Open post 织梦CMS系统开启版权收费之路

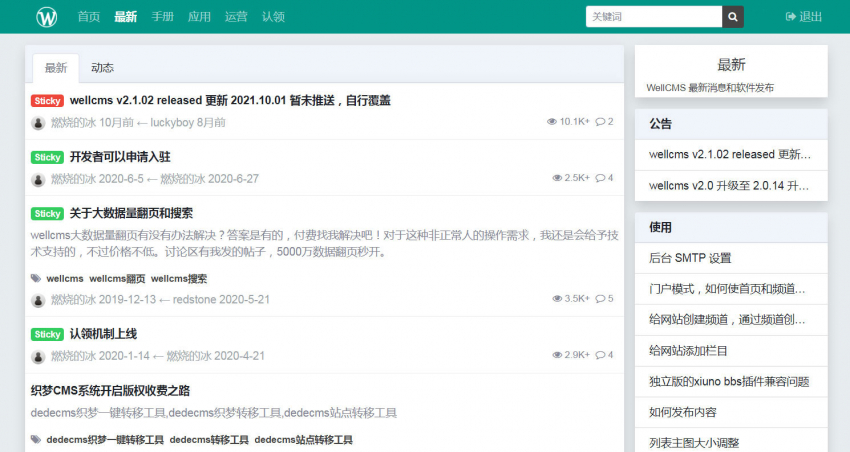coord(111,390)
